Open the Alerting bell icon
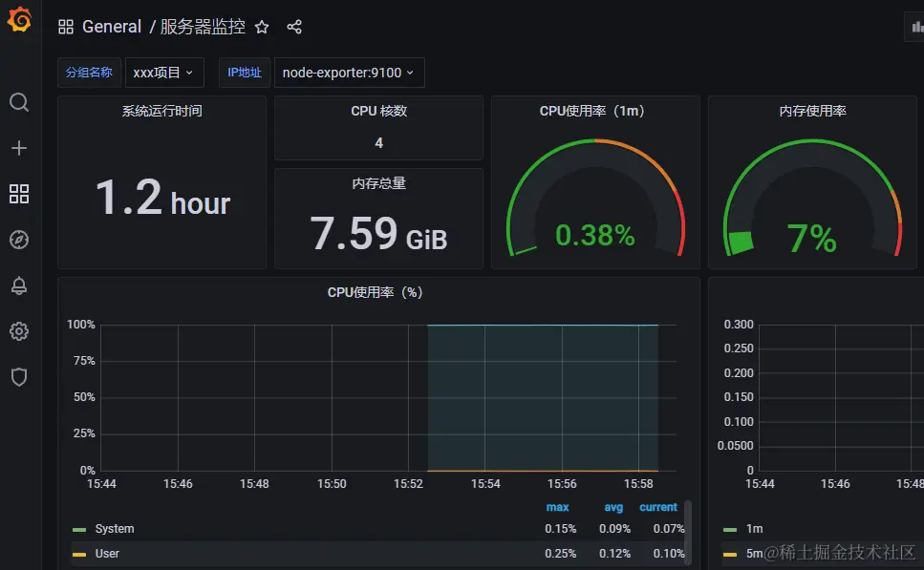 coord(19,285)
